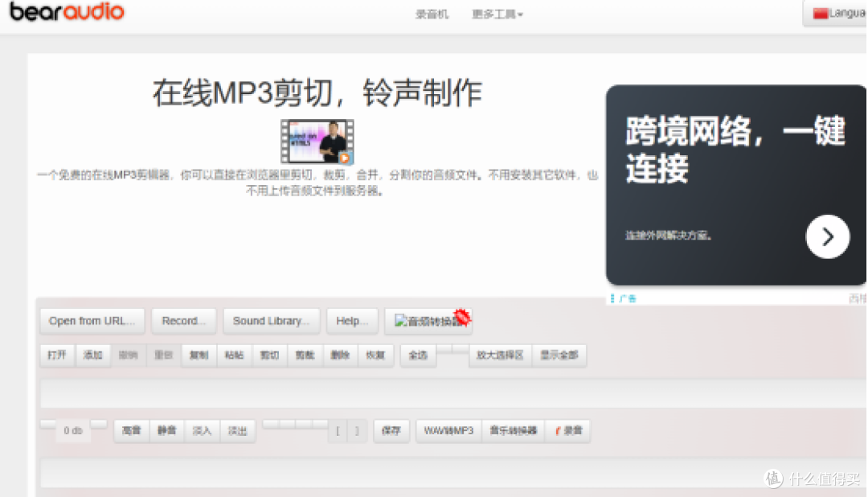Image resolution: width=868 pixels, height=497 pixels.
Task: Play the tutorial video thumbnail
Action: click(317, 142)
